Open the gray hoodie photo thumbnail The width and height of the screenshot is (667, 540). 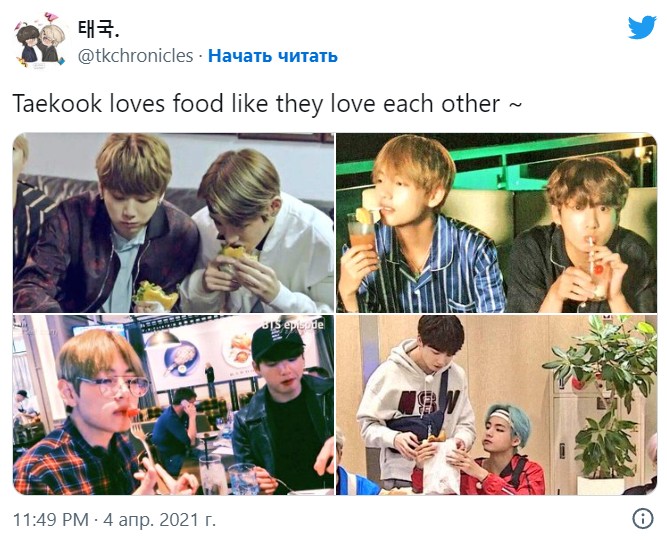coord(496,405)
